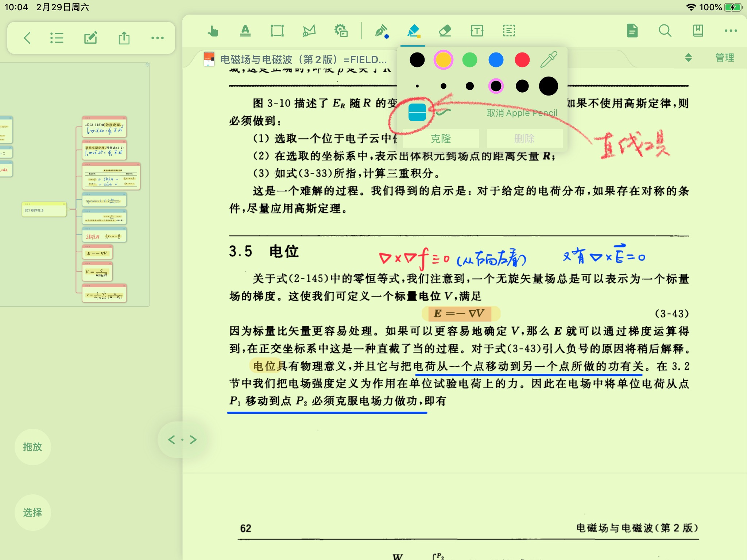
Task: Switch to the gesture/hand tool
Action: [213, 31]
